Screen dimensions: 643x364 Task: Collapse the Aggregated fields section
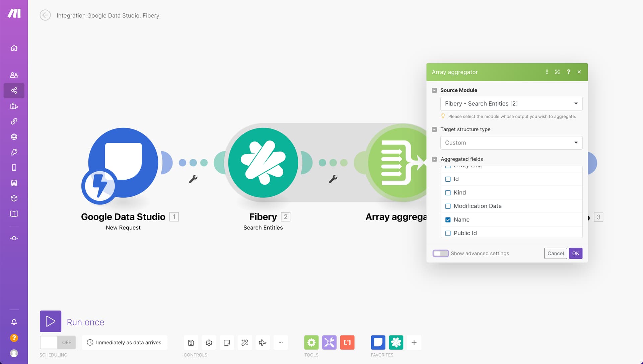click(434, 159)
